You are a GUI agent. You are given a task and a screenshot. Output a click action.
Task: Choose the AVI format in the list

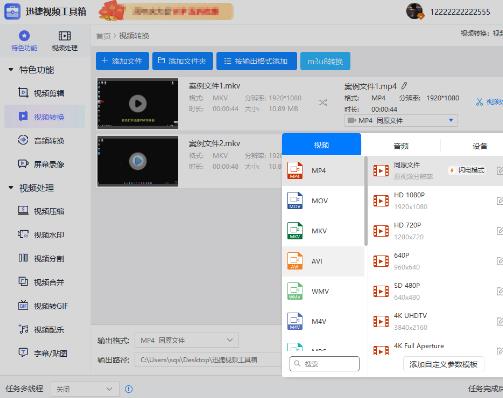(323, 261)
